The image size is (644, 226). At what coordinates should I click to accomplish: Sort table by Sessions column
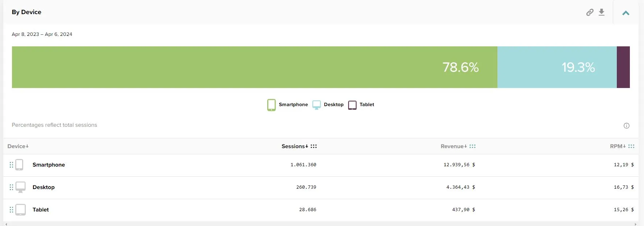[x=294, y=146]
